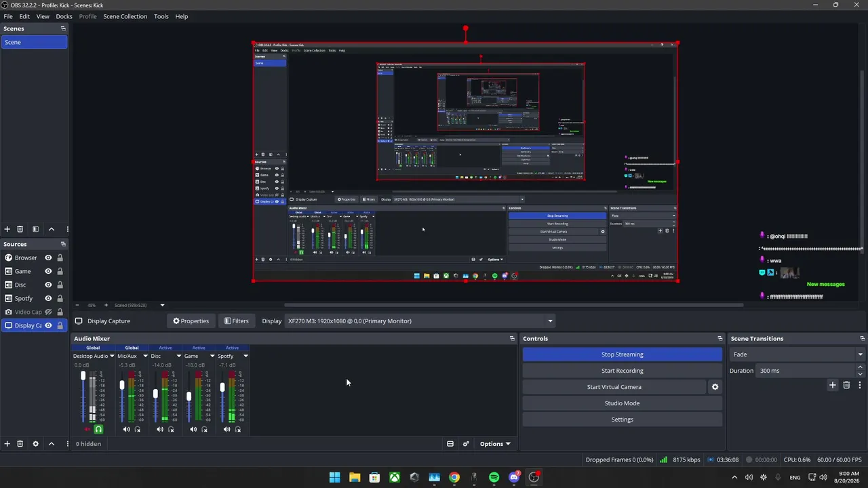Screen dimensions: 868x488
Task: Add a new scene with plus icon
Action: [7, 229]
